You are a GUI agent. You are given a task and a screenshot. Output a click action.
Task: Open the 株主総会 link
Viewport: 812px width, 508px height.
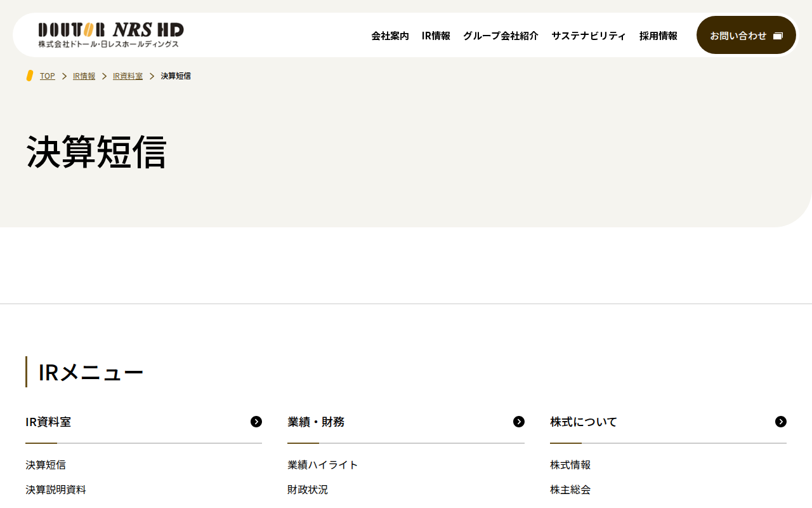[x=570, y=490]
